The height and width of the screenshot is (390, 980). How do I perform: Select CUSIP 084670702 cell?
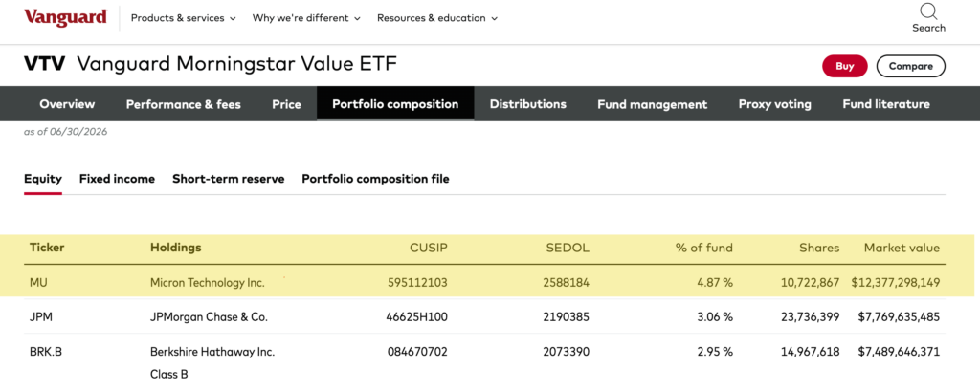(417, 352)
